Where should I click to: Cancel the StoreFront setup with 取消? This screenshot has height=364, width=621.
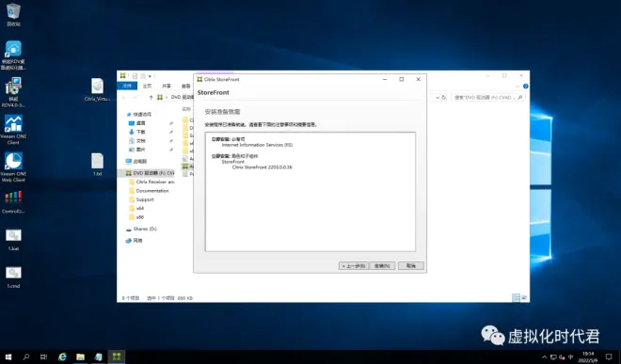(410, 266)
